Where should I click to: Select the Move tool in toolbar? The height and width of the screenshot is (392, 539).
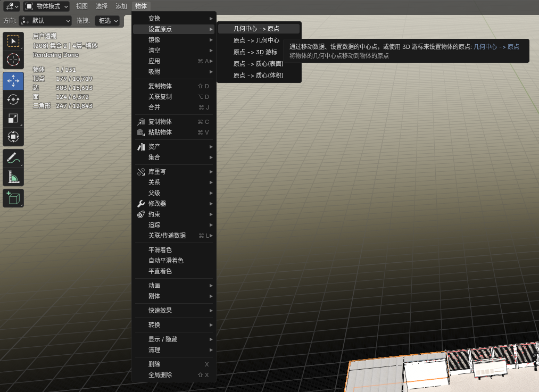click(x=13, y=80)
